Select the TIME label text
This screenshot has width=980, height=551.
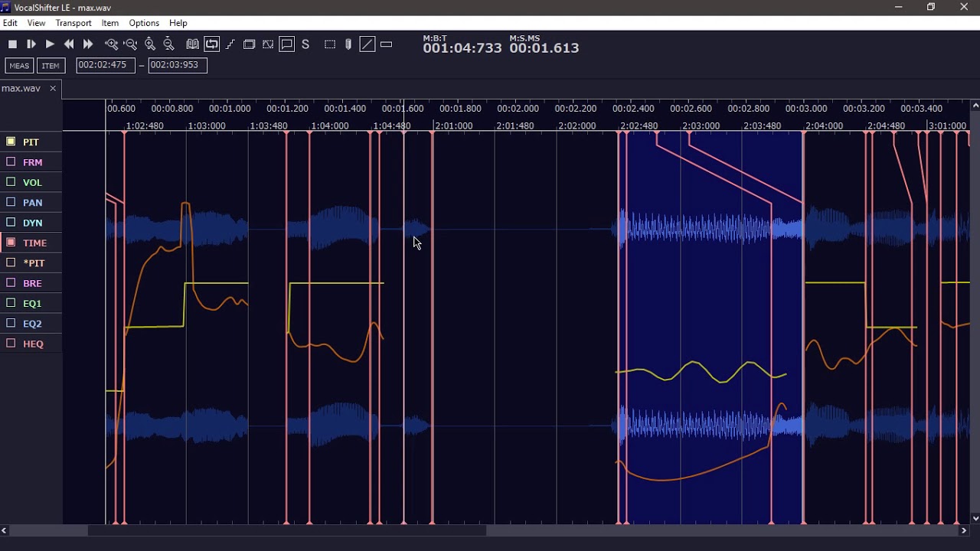[34, 243]
